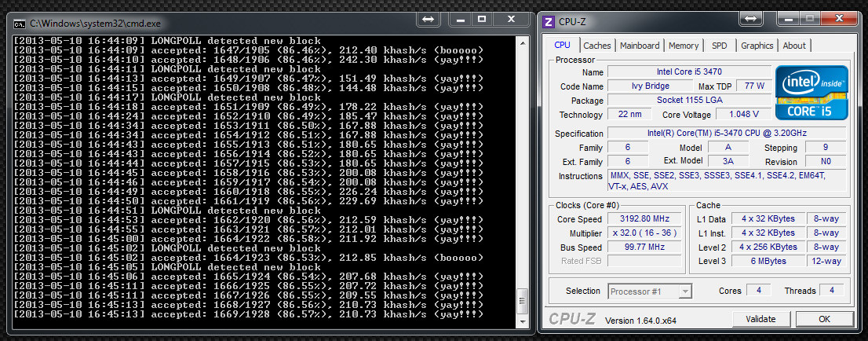This screenshot has width=868, height=341.
Task: Click the L1 Data size 4 x 32 KBytes
Action: click(768, 219)
